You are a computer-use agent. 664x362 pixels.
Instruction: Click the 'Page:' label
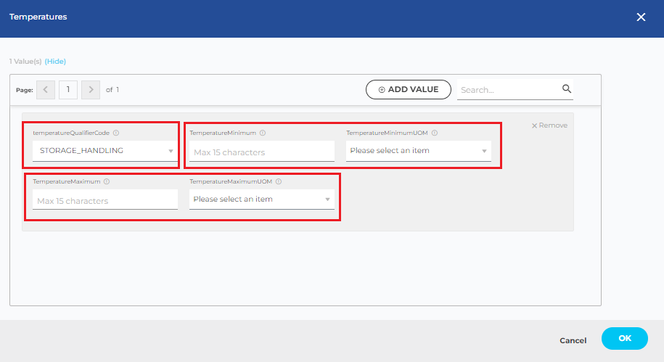pos(25,90)
